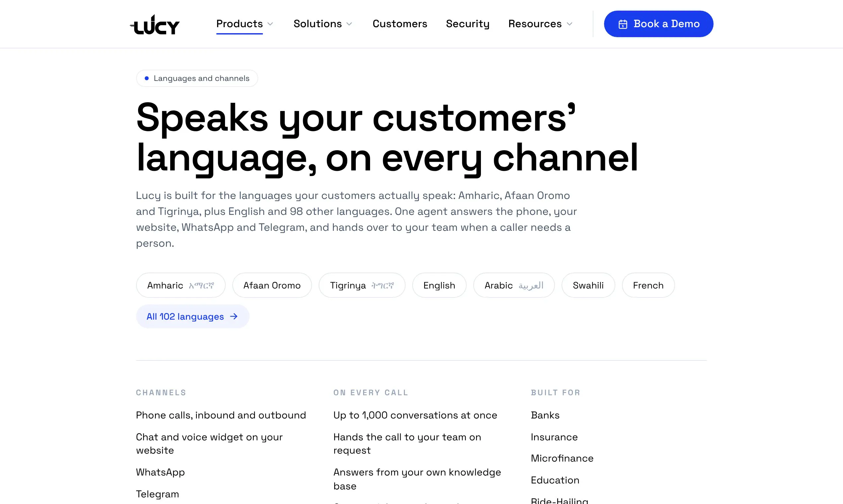The image size is (843, 504).
Task: View All 102 languages
Action: (x=192, y=317)
